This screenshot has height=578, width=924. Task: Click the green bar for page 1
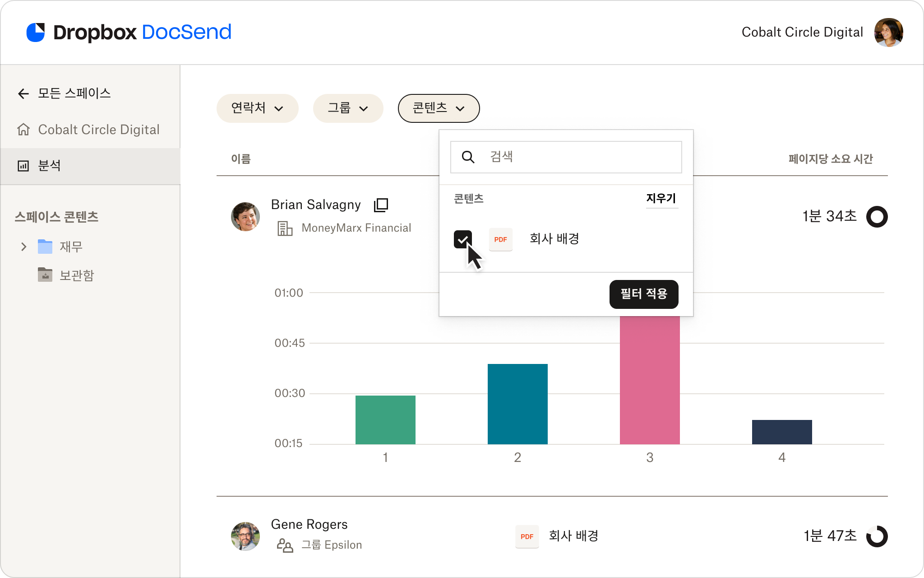[385, 420]
